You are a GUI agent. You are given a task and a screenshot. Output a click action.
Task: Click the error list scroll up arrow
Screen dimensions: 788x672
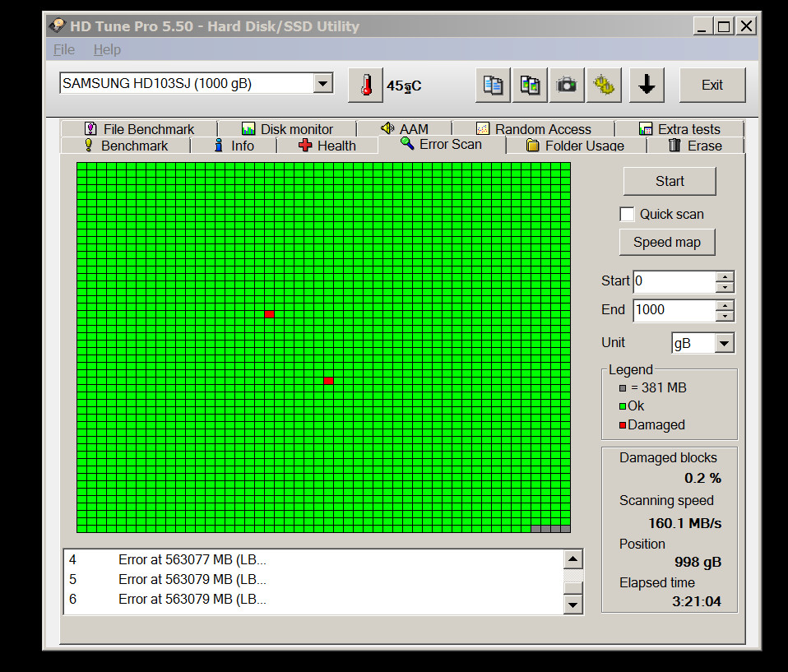tap(573, 559)
